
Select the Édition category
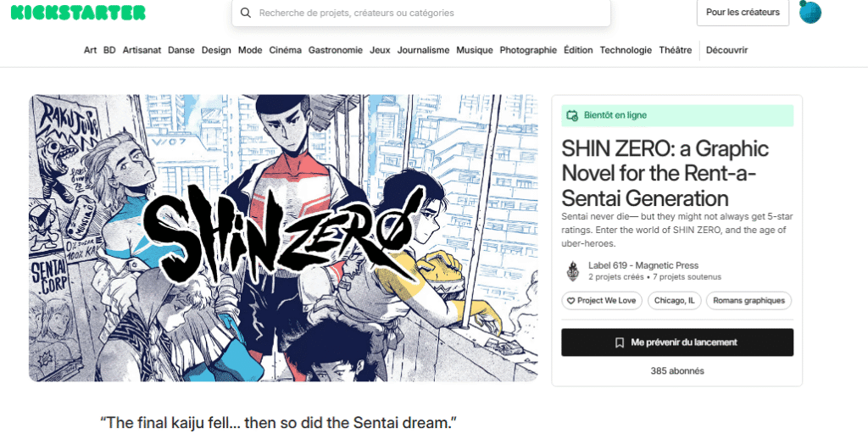(578, 50)
